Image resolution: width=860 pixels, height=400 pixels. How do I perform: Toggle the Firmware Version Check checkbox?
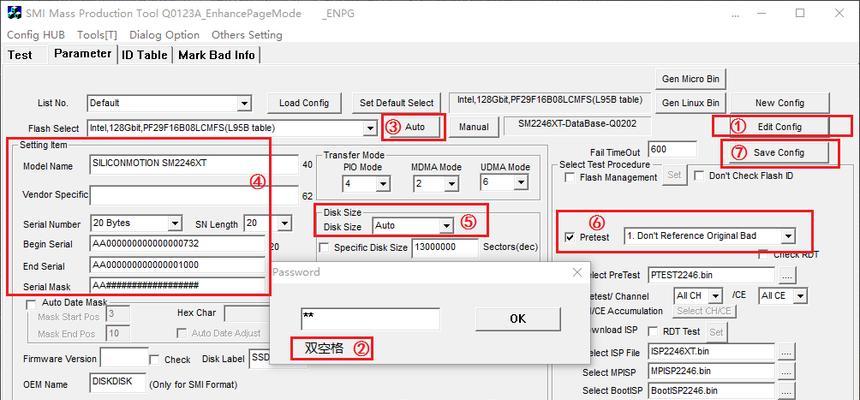[x=155, y=360]
